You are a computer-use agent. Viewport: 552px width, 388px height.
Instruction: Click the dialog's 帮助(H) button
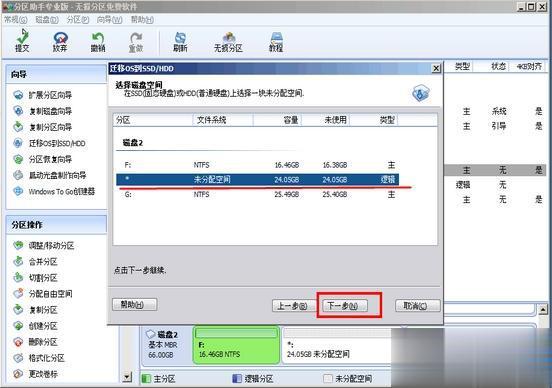click(x=134, y=305)
